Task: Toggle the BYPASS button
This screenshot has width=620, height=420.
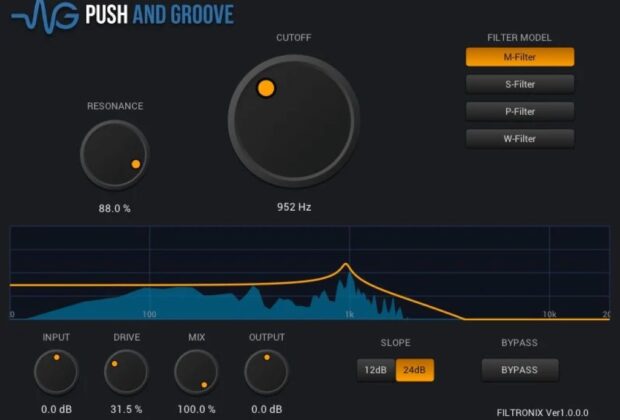Action: (x=520, y=370)
